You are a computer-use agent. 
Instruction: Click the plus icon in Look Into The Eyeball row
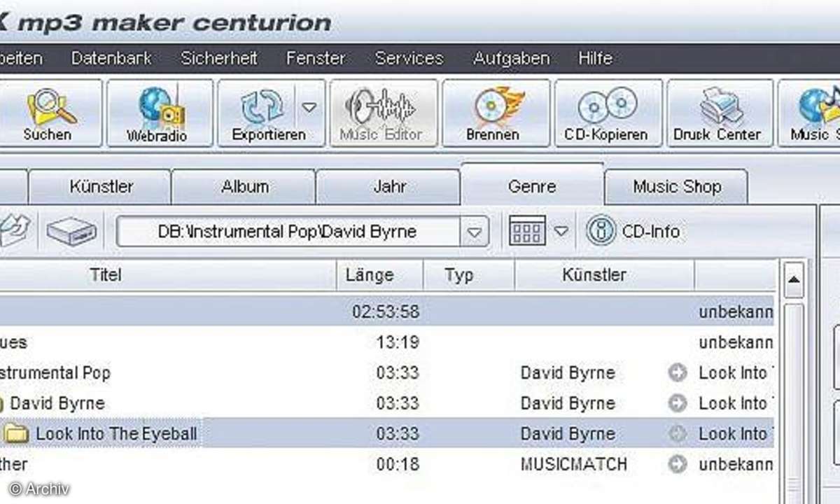click(677, 434)
